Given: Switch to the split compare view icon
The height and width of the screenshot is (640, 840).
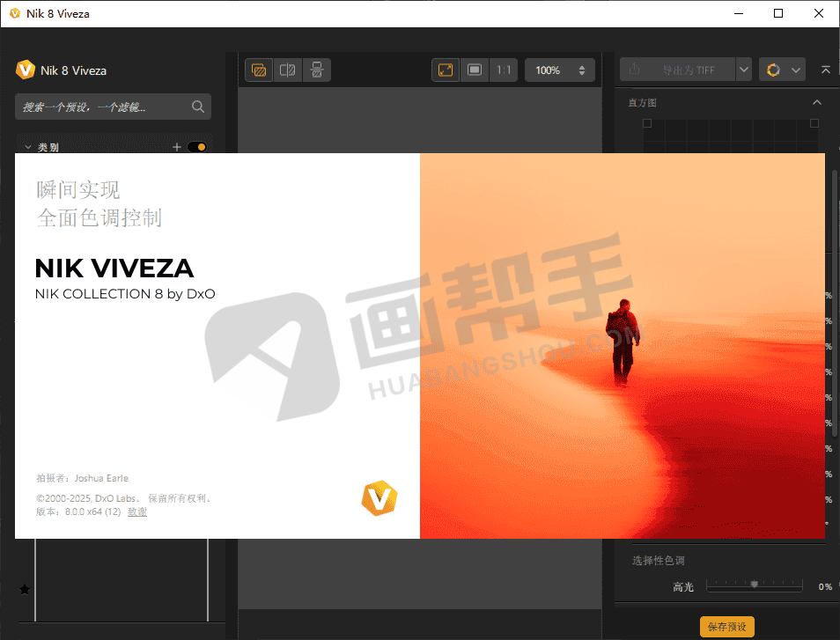Looking at the screenshot, I should tap(288, 70).
